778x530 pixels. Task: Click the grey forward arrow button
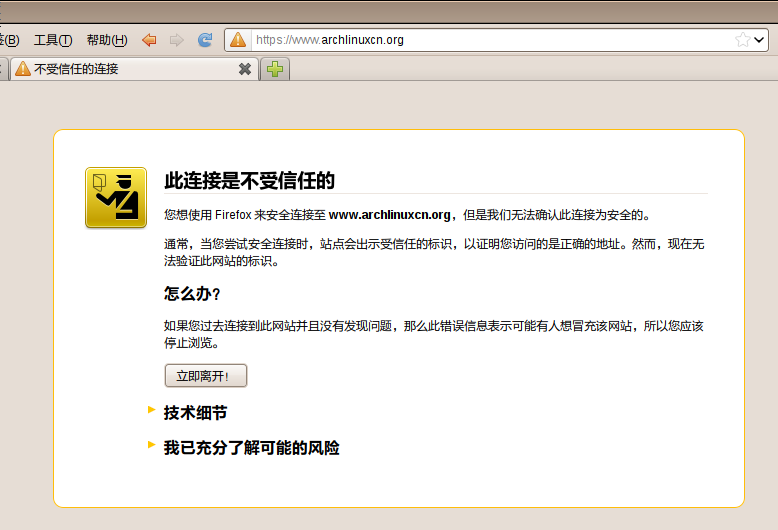pos(177,40)
